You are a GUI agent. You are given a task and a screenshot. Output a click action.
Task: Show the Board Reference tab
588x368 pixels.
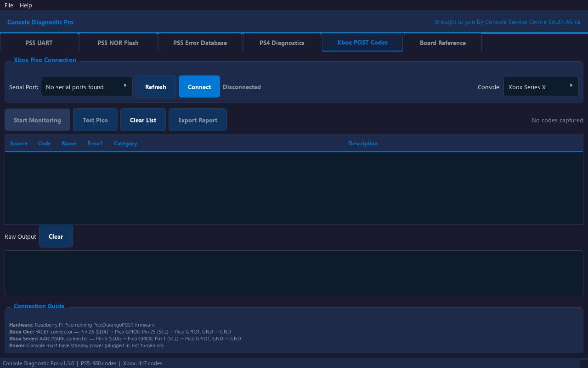coord(443,43)
